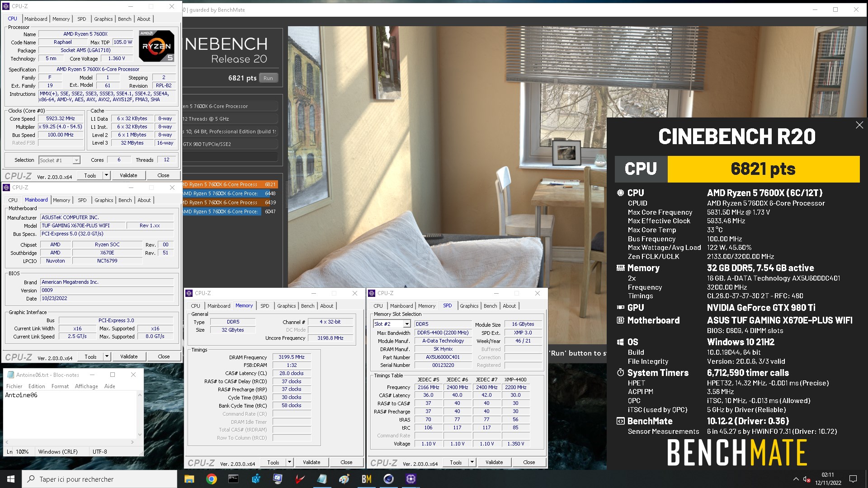The width and height of the screenshot is (868, 488).
Task: Switch to CPU-Z via its purple taskbar icon
Action: (x=410, y=479)
